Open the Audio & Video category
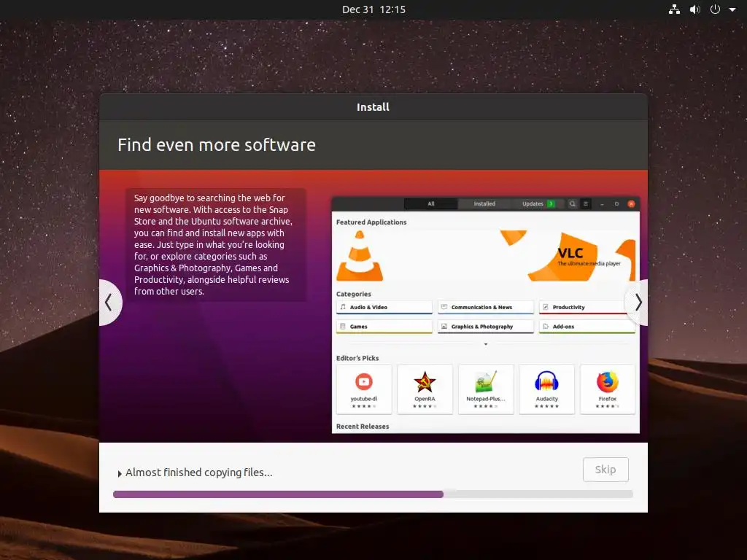747x560 pixels. (x=384, y=307)
